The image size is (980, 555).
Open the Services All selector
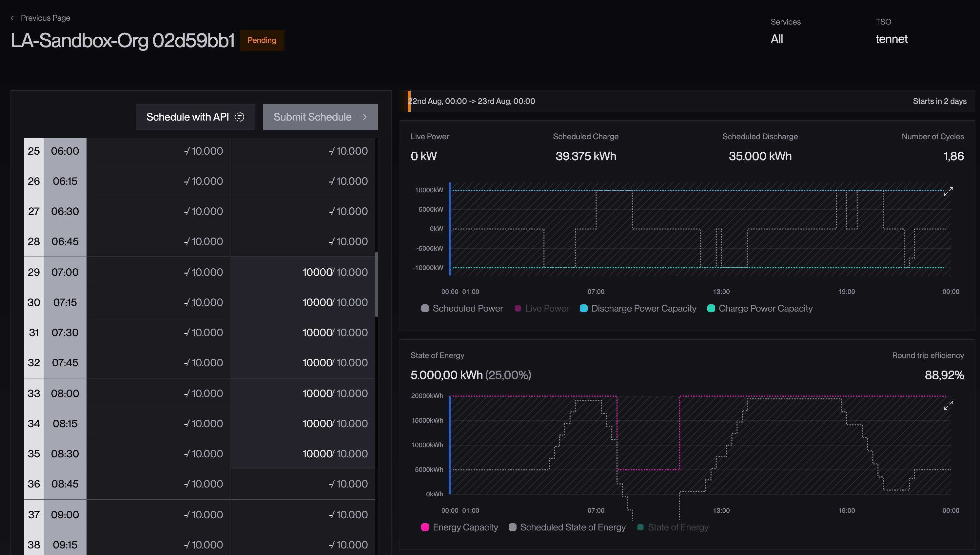(777, 39)
